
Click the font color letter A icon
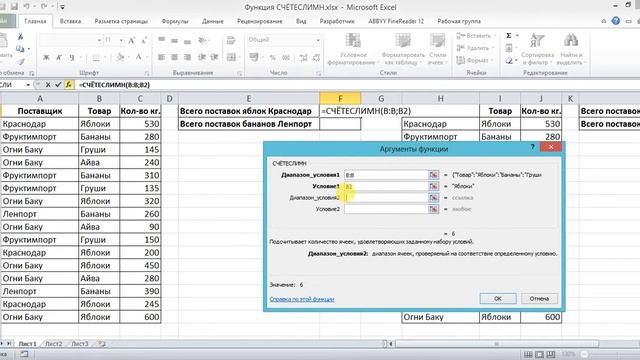[x=139, y=58]
